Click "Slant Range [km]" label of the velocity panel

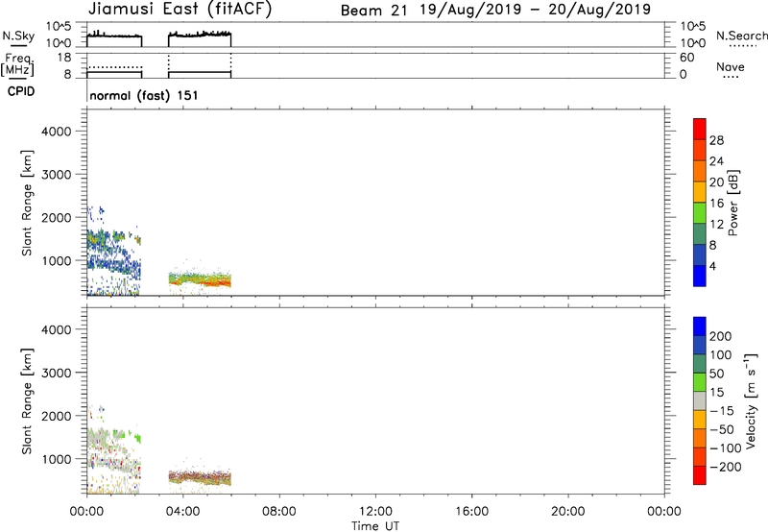[27, 401]
